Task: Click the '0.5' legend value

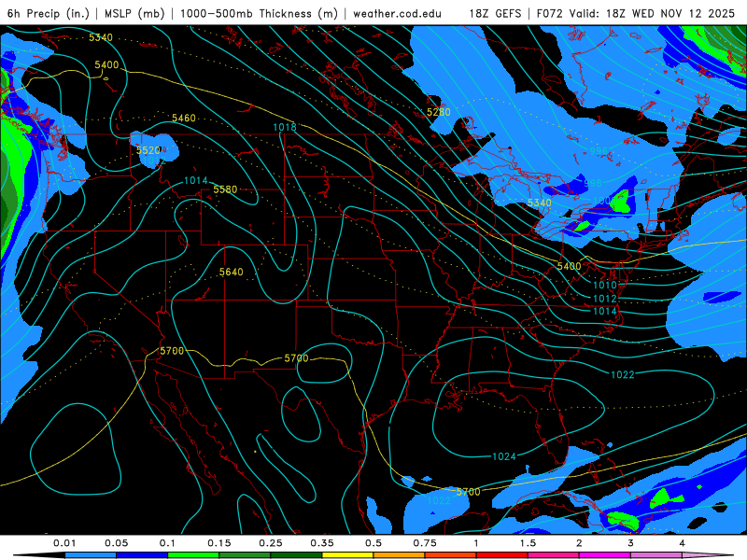Action: coord(373,543)
